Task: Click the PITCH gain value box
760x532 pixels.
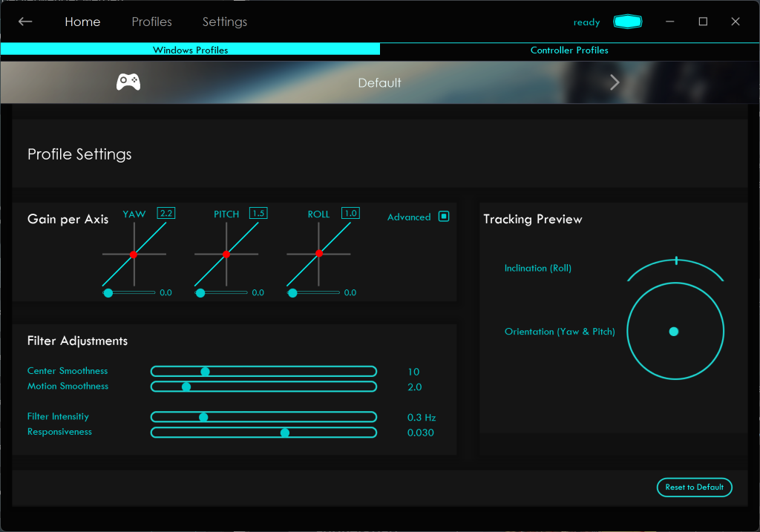Action: coord(258,213)
